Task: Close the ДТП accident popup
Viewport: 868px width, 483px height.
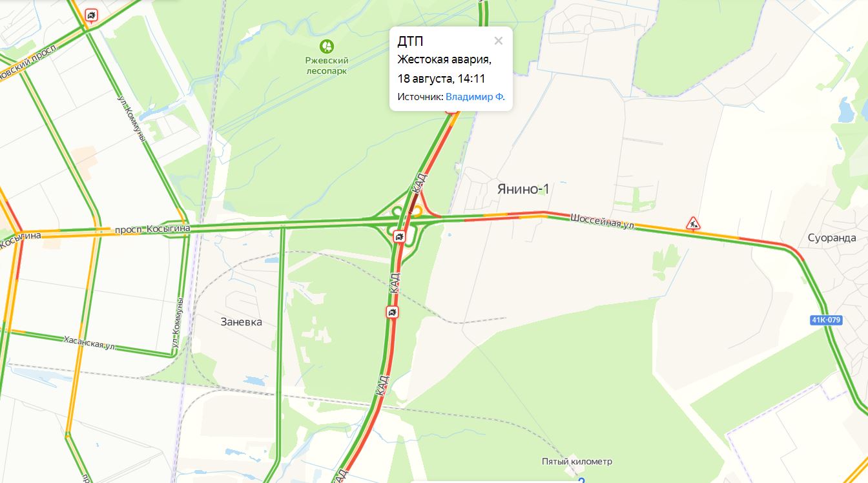Action: tap(498, 41)
